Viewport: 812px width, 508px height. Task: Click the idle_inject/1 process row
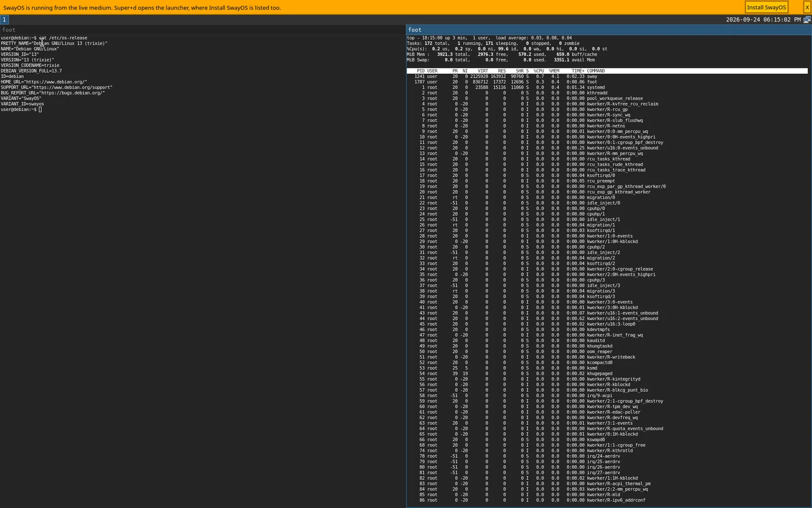tap(607, 219)
